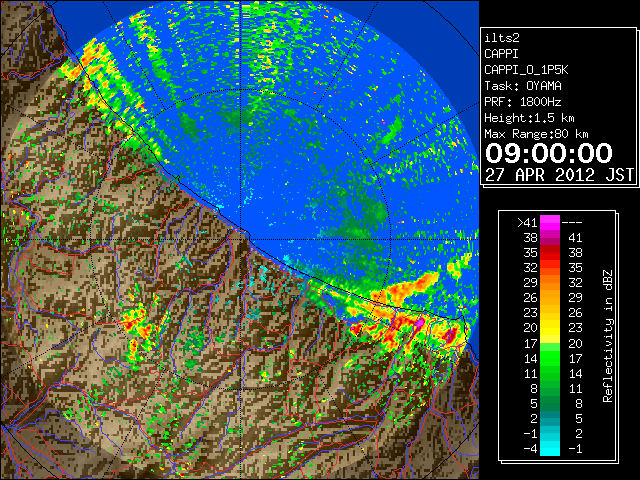Pick the bright green 14–17 dBZ swatch
This screenshot has height=480, width=640.
pos(550,358)
